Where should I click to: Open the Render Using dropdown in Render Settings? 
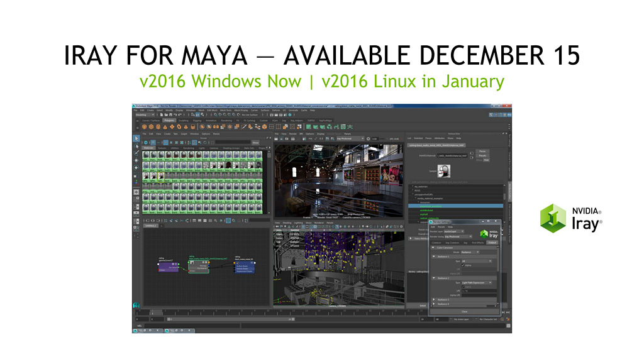[x=458, y=236]
